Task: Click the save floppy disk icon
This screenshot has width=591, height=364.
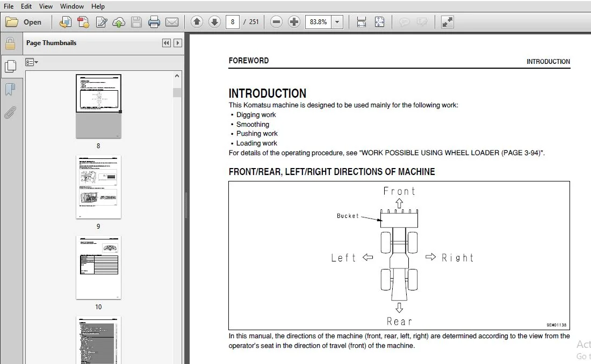Action: 136,22
